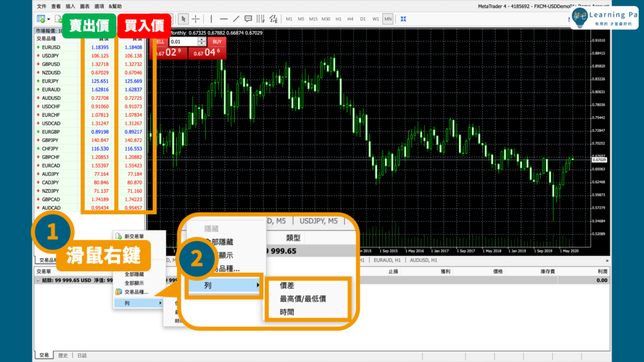Open the 選項 menu

coord(99,6)
